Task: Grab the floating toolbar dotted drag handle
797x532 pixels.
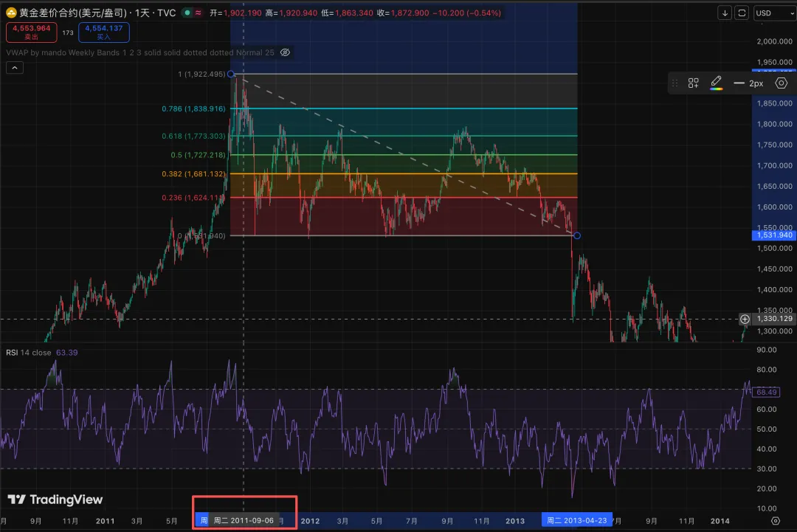Action: (x=675, y=83)
